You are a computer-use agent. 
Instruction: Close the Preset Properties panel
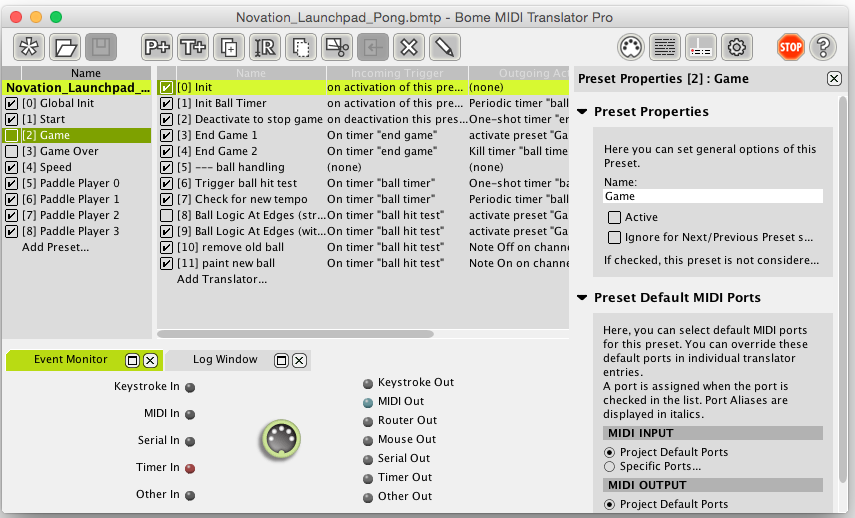(834, 79)
